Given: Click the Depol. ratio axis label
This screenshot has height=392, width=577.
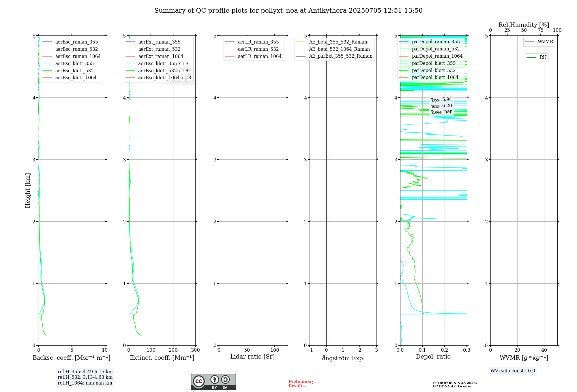Looking at the screenshot, I should tap(433, 357).
